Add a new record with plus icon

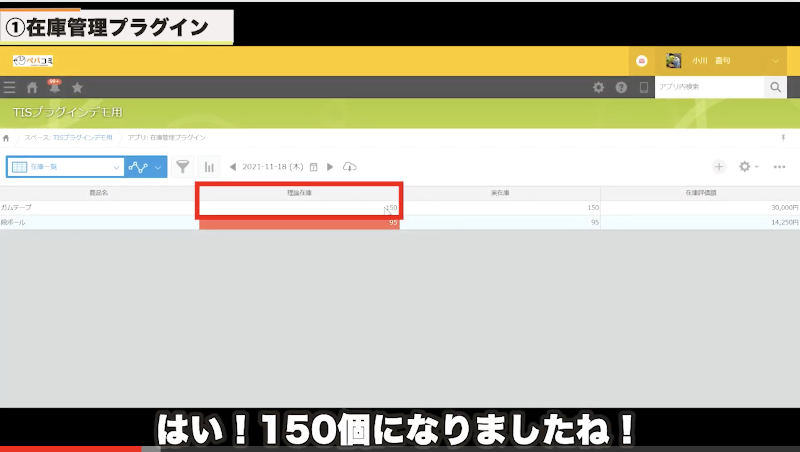718,167
